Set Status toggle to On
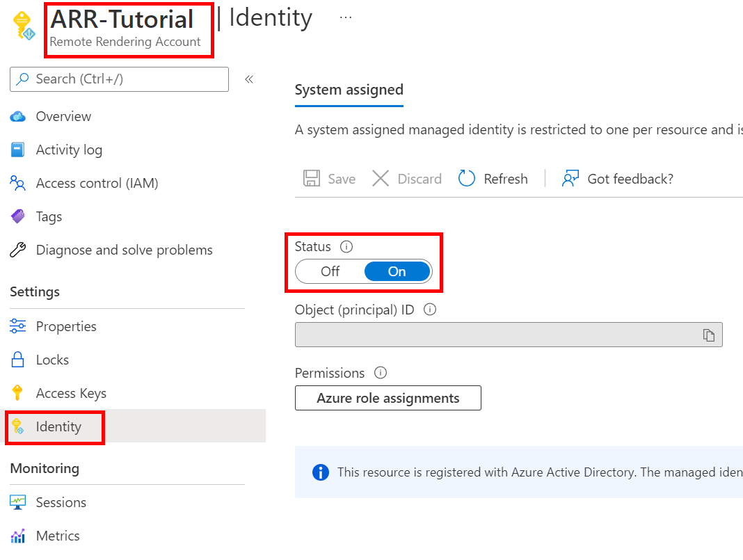The width and height of the screenshot is (743, 560). (x=397, y=271)
